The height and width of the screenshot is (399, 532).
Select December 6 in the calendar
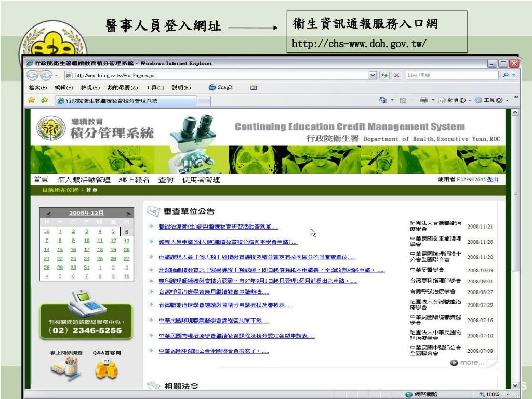pyautogui.click(x=127, y=231)
